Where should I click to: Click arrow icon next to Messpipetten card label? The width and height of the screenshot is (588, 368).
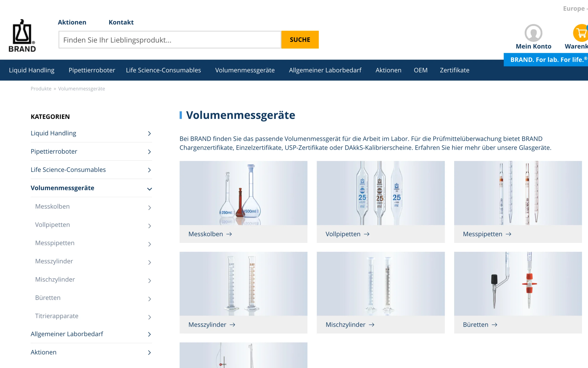point(509,234)
